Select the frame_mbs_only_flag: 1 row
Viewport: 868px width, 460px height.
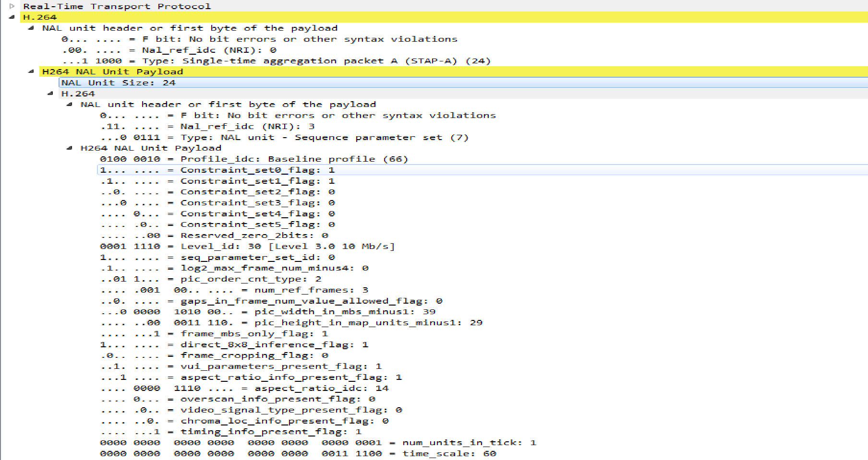click(214, 334)
